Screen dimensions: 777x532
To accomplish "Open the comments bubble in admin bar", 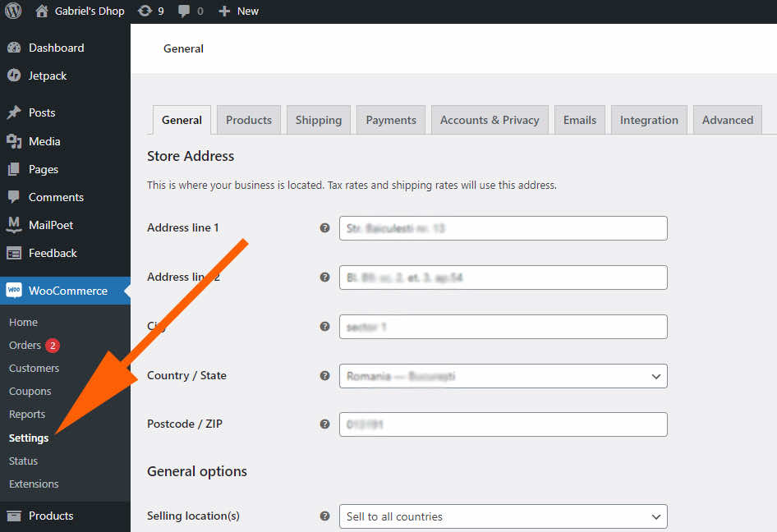I will tap(184, 11).
